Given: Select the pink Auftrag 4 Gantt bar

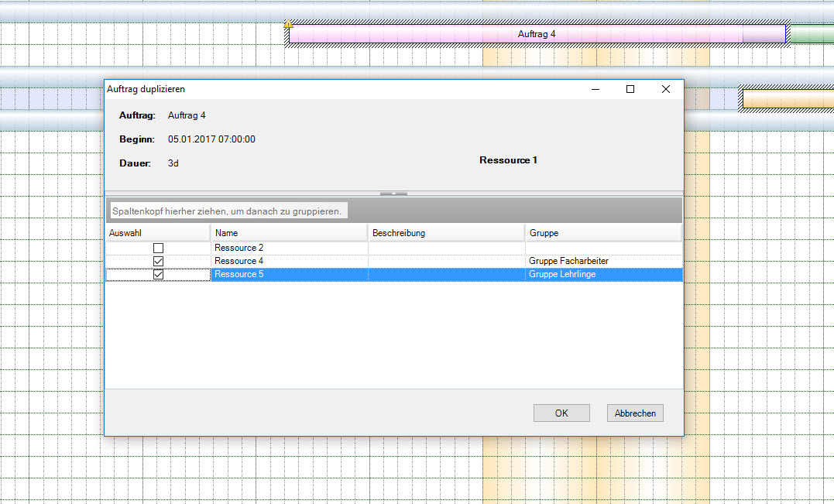Looking at the screenshot, I should click(x=536, y=34).
